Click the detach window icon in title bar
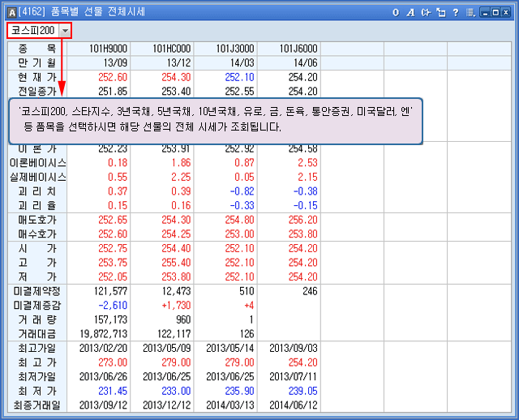This screenshot has height=420, width=519. 441,13
